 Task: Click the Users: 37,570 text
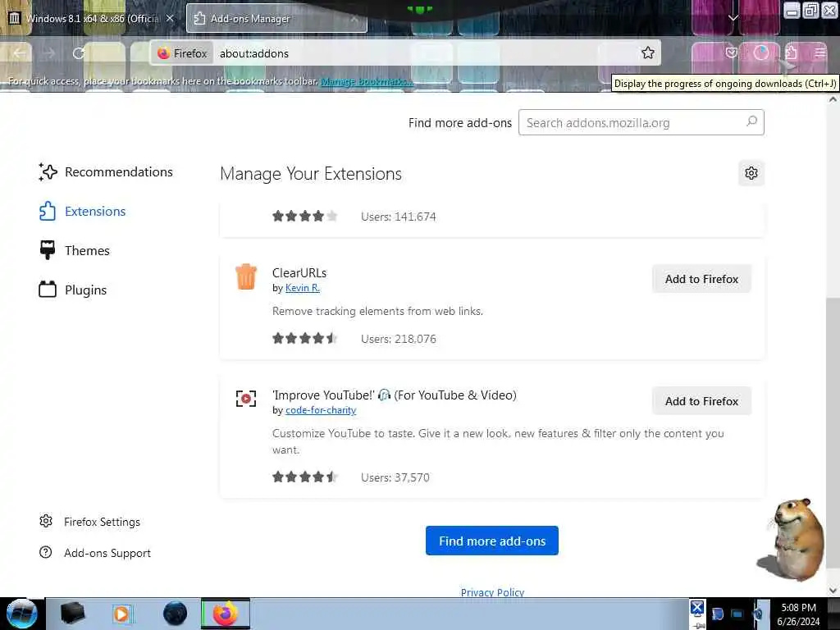click(395, 477)
